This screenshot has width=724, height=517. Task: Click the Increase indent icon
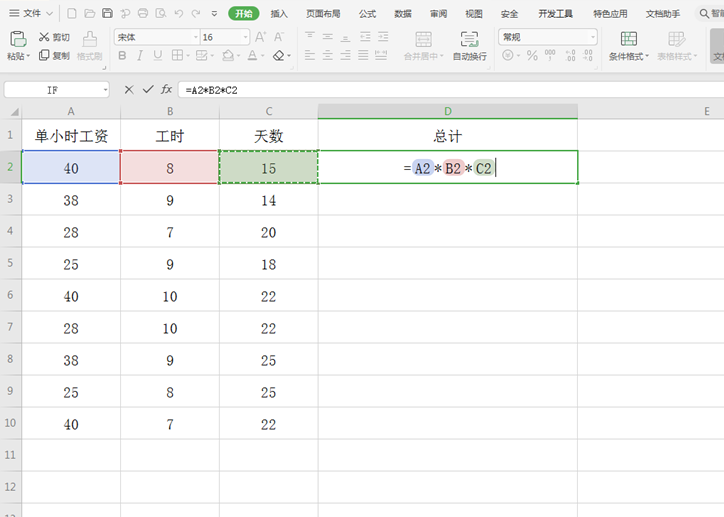click(x=383, y=36)
